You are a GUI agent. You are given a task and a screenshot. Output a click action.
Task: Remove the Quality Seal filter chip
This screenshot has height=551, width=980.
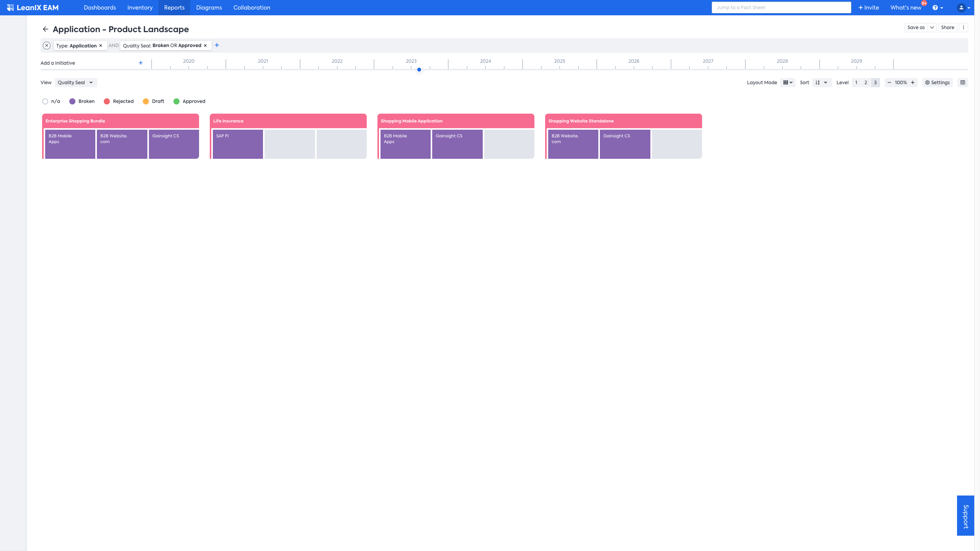205,46
